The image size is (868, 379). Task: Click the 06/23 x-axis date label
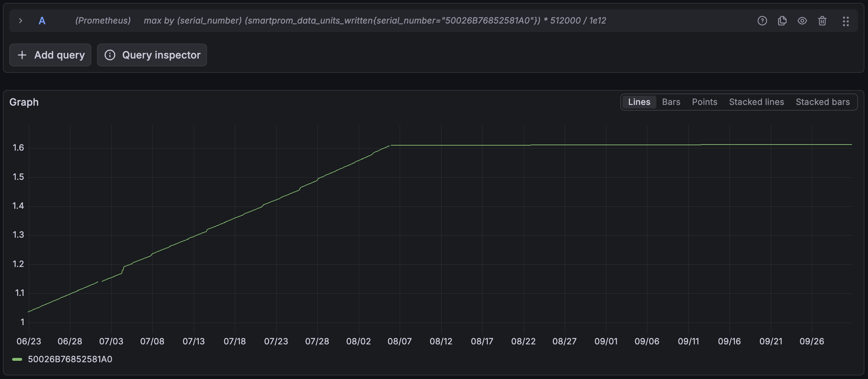pos(29,342)
